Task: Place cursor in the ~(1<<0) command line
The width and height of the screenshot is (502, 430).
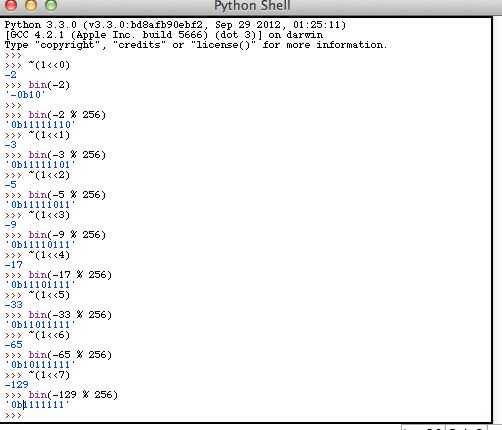Action: [x=49, y=65]
